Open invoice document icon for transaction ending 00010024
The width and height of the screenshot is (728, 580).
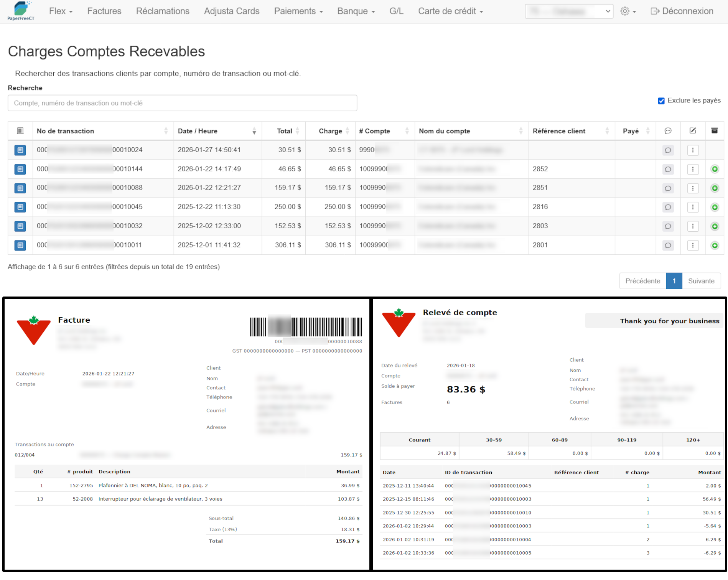[x=20, y=150]
